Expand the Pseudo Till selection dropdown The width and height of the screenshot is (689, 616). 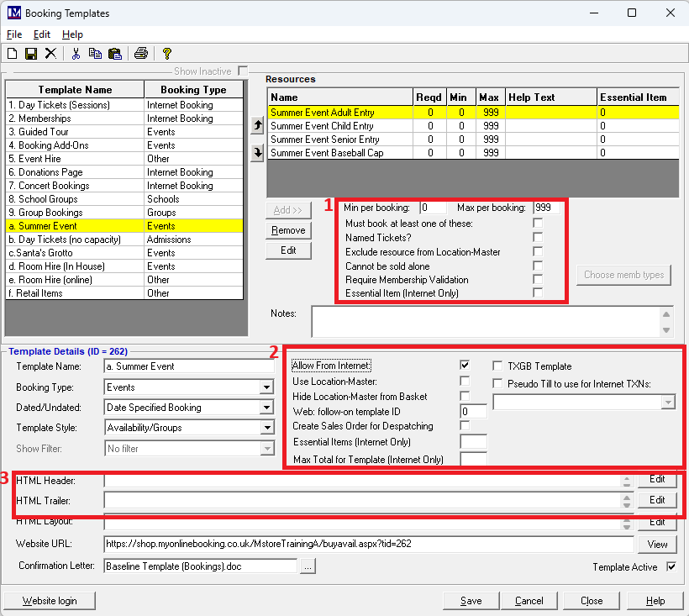tap(668, 402)
